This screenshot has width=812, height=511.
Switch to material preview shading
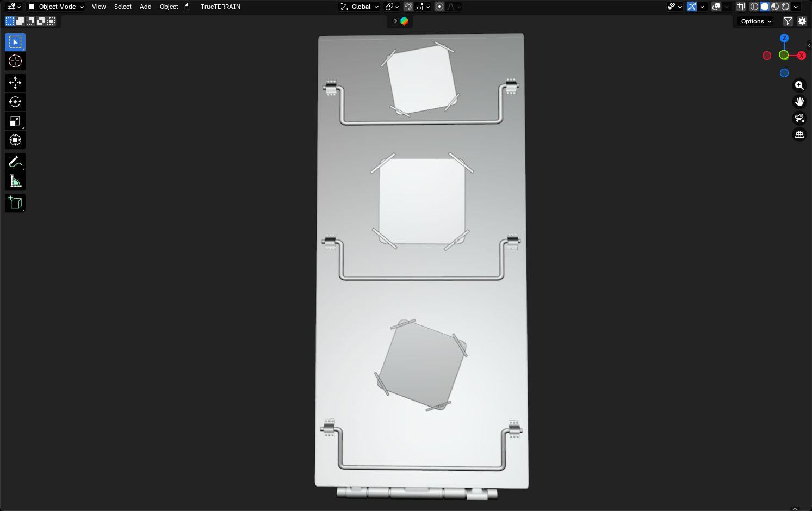[775, 7]
